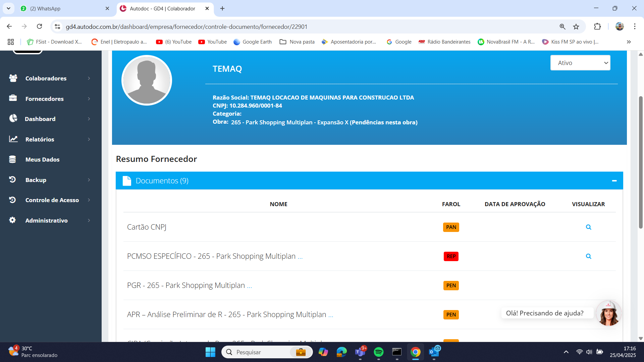Screen dimensions: 644x362
Task: View the Cartão CNPJ document magnifier
Action: [x=588, y=227]
